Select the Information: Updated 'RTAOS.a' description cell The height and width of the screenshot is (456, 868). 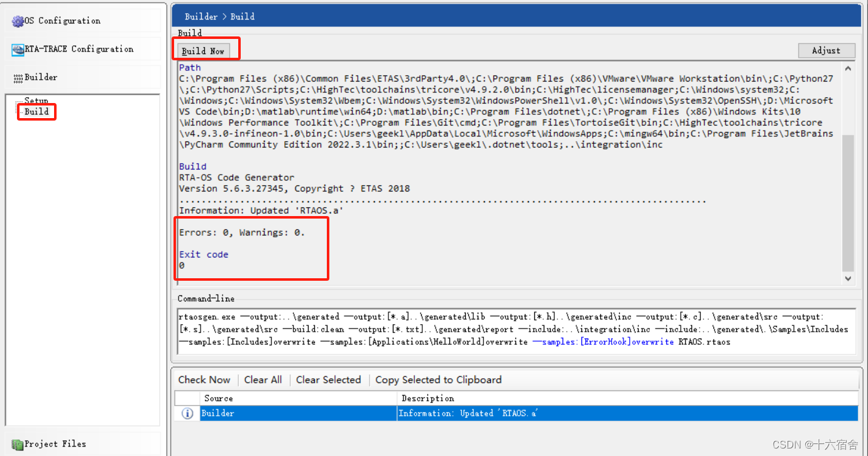coord(627,413)
